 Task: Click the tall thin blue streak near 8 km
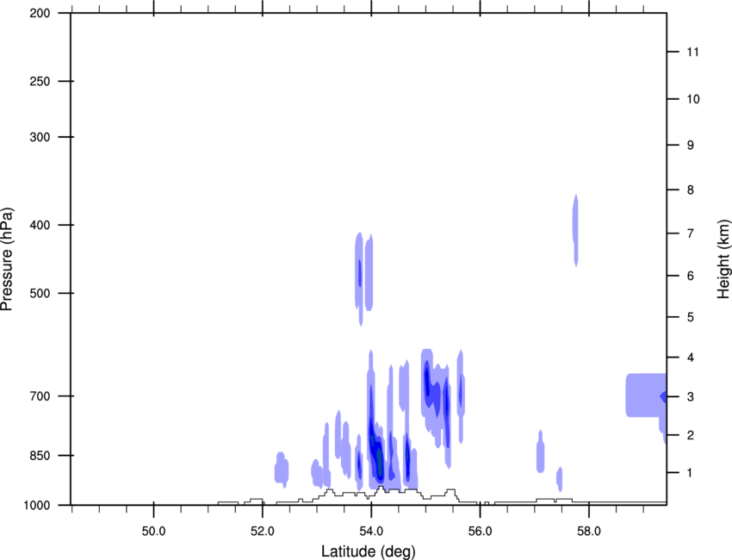coord(575,230)
